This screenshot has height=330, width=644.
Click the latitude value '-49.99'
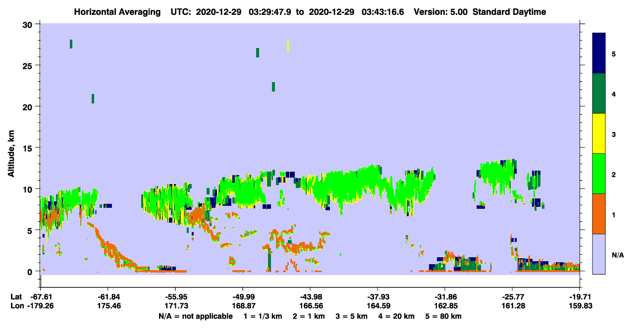pyautogui.click(x=242, y=297)
